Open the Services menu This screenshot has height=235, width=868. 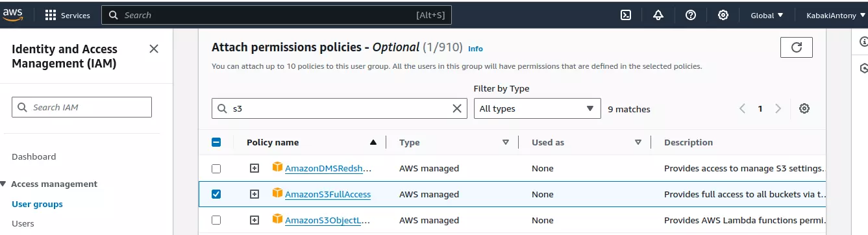[x=68, y=15]
